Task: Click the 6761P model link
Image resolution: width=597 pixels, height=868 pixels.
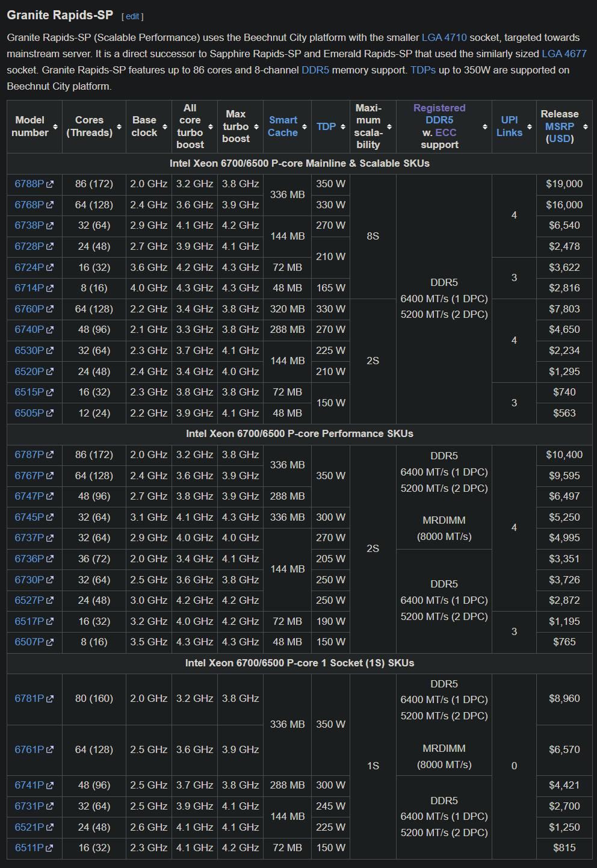Action: [29, 749]
